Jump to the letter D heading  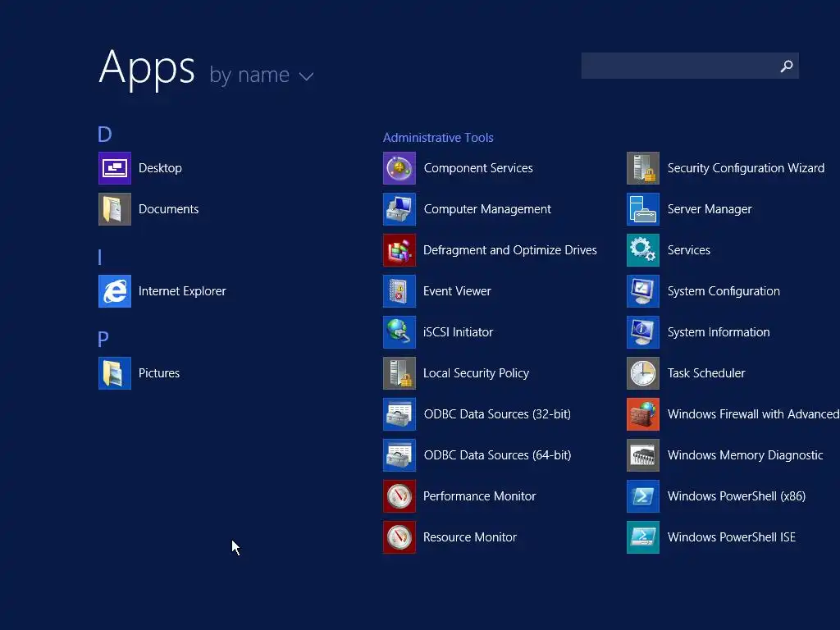[x=105, y=134]
